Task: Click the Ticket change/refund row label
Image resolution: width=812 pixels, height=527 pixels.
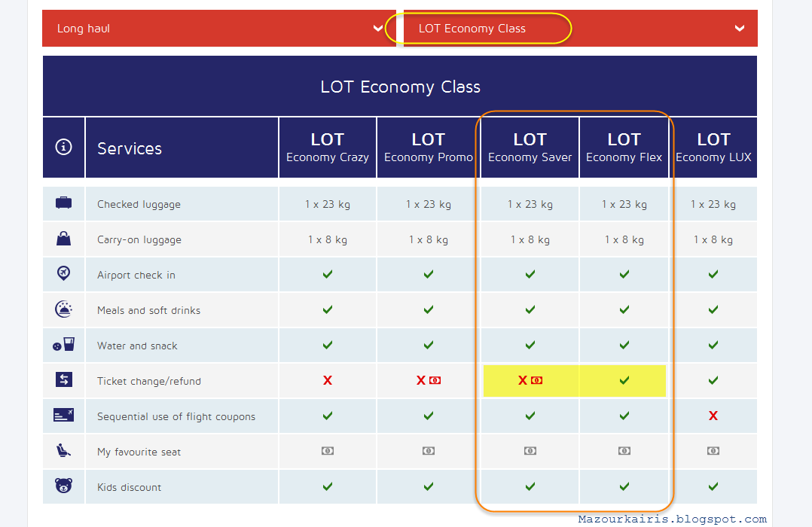Action: [x=149, y=382]
